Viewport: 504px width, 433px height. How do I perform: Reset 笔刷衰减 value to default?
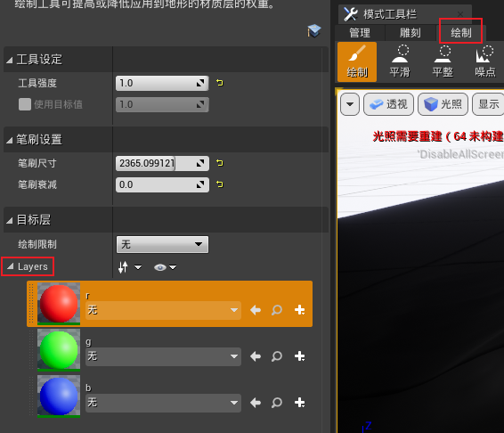point(220,184)
